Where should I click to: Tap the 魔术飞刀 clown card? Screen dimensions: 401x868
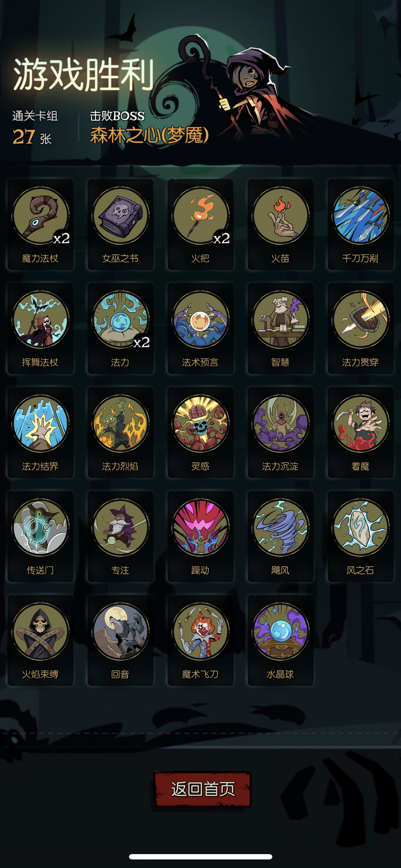200,641
